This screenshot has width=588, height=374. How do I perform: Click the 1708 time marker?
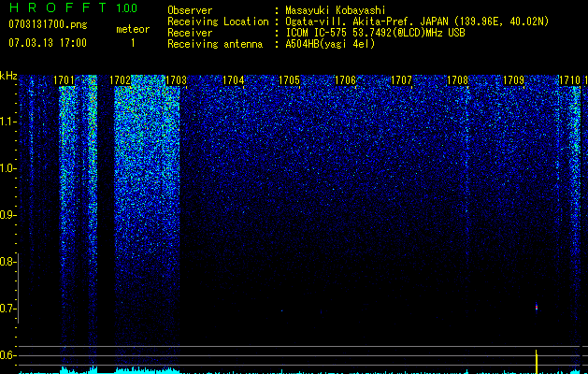[457, 80]
